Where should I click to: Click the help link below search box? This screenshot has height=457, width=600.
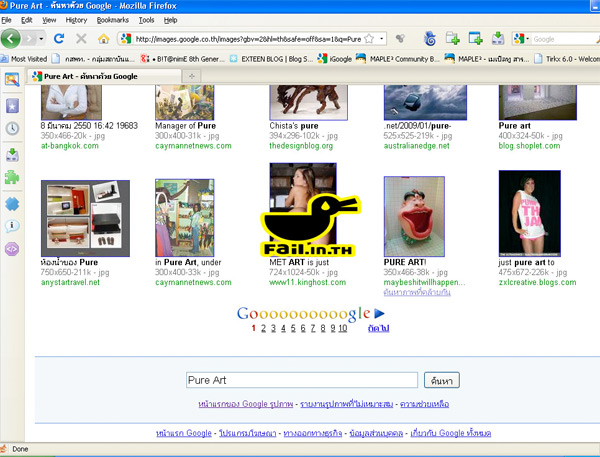[424, 404]
